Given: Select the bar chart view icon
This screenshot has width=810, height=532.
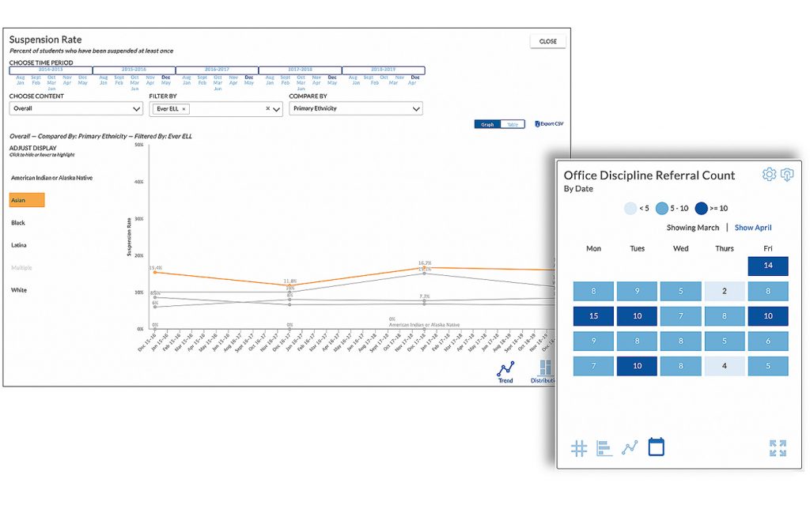Looking at the screenshot, I should 604,447.
